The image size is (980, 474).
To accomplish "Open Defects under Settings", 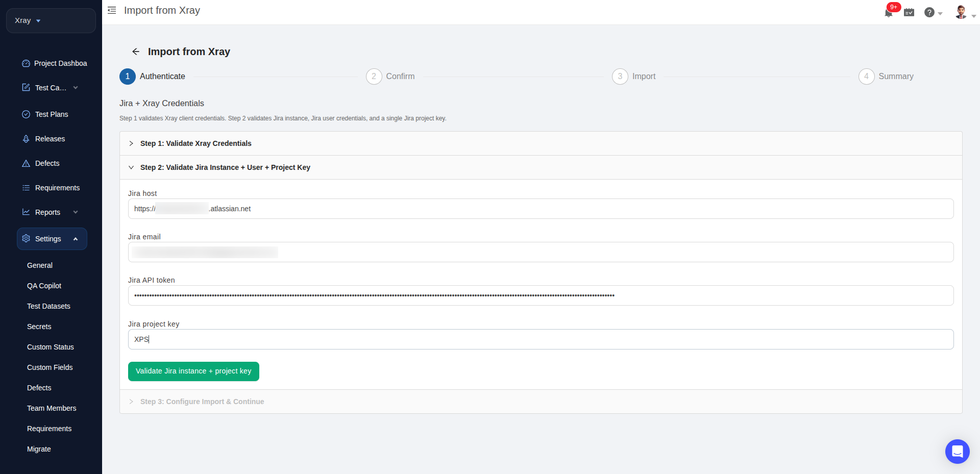I will [x=39, y=388].
